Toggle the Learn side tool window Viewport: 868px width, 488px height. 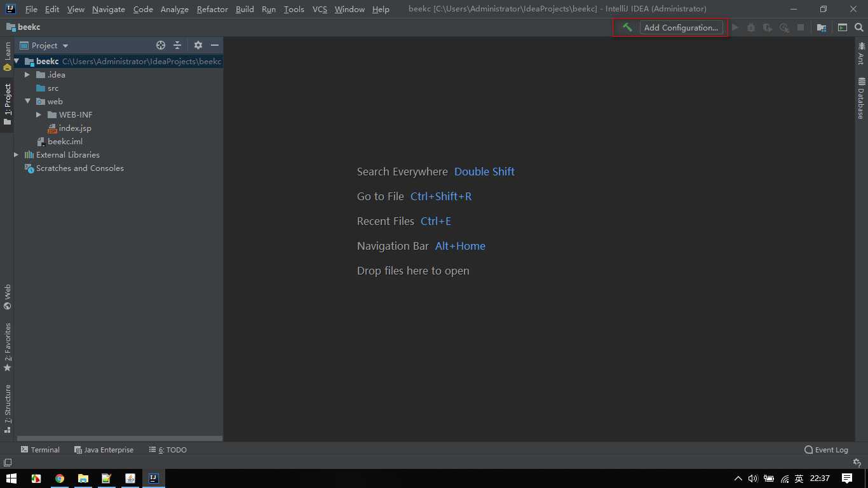point(7,56)
